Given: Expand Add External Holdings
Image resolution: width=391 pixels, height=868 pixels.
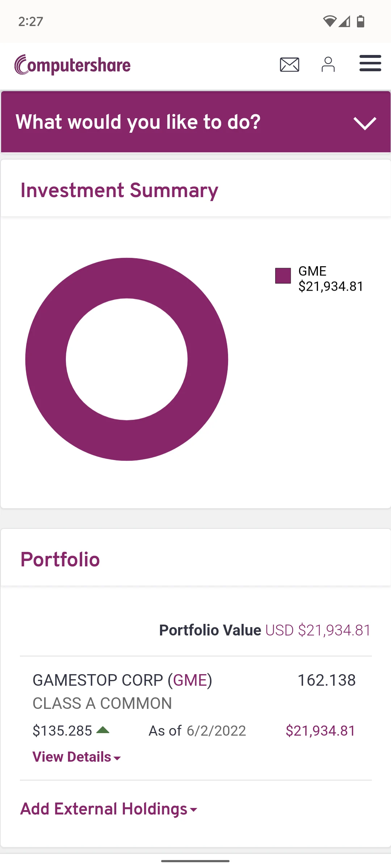Looking at the screenshot, I should pyautogui.click(x=109, y=809).
